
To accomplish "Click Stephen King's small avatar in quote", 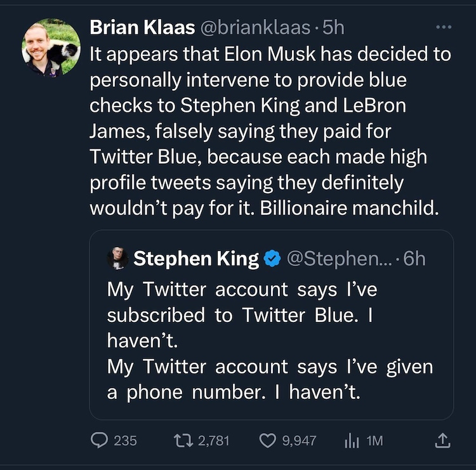I will click(x=117, y=258).
